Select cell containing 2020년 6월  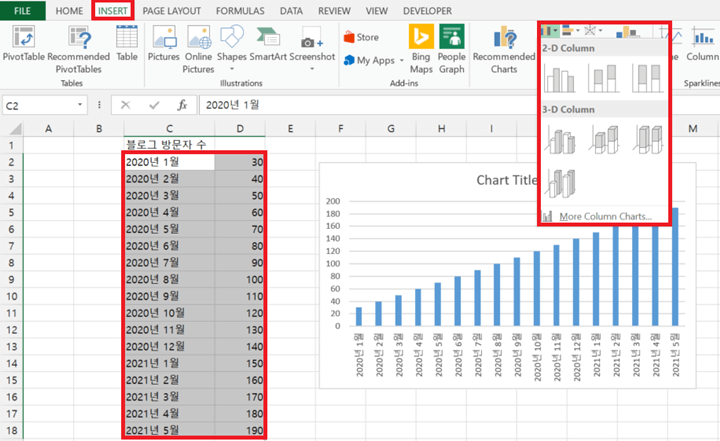(x=169, y=246)
